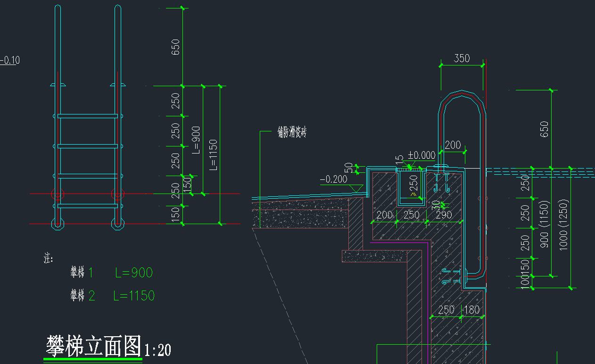Pick the 350 dimension above the handrail
The width and height of the screenshot is (595, 364).
click(x=462, y=58)
